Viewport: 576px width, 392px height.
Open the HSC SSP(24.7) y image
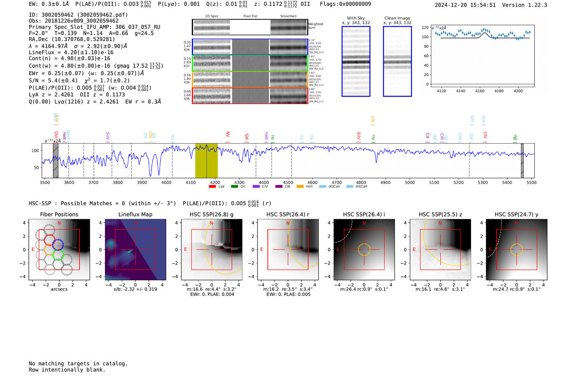[x=517, y=249]
